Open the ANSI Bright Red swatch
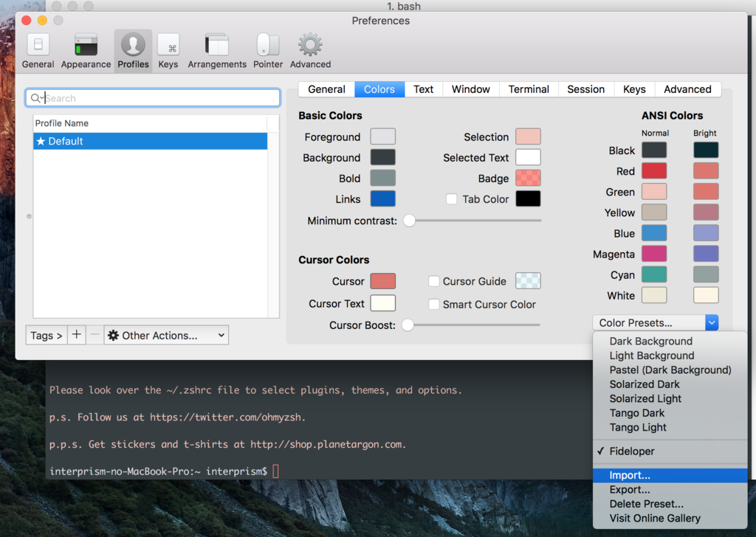This screenshot has height=537, width=756. [706, 171]
